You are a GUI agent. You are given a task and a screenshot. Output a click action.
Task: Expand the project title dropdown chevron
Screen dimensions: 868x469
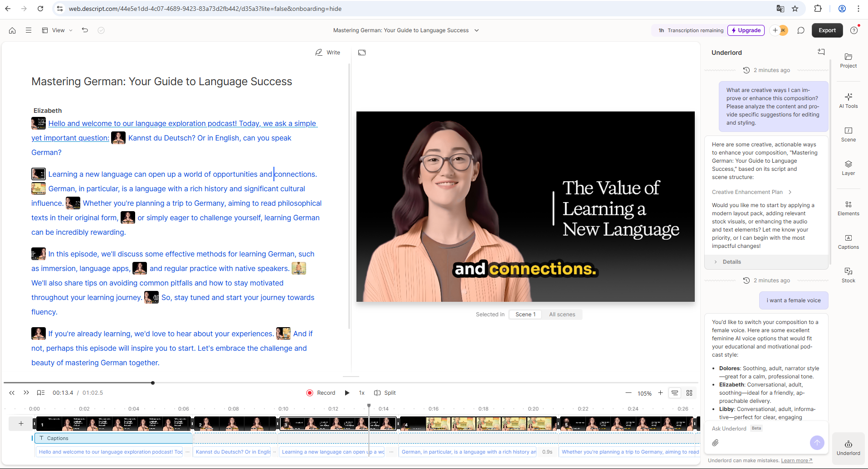click(477, 30)
